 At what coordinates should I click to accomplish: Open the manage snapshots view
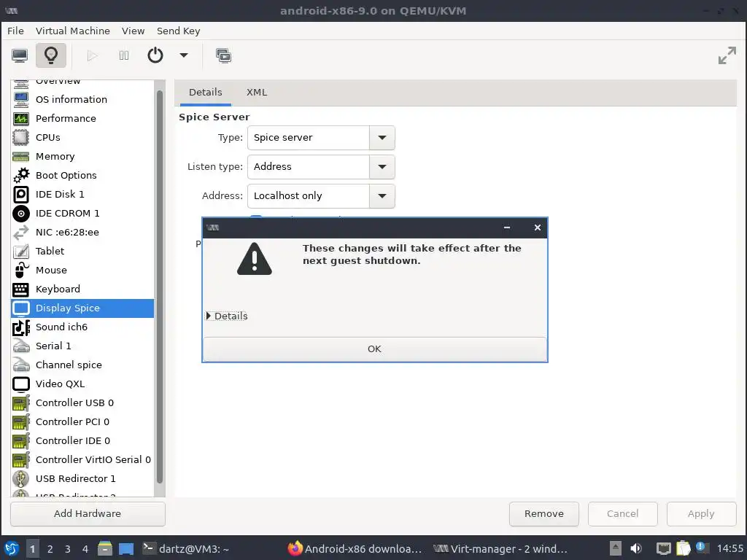point(223,55)
